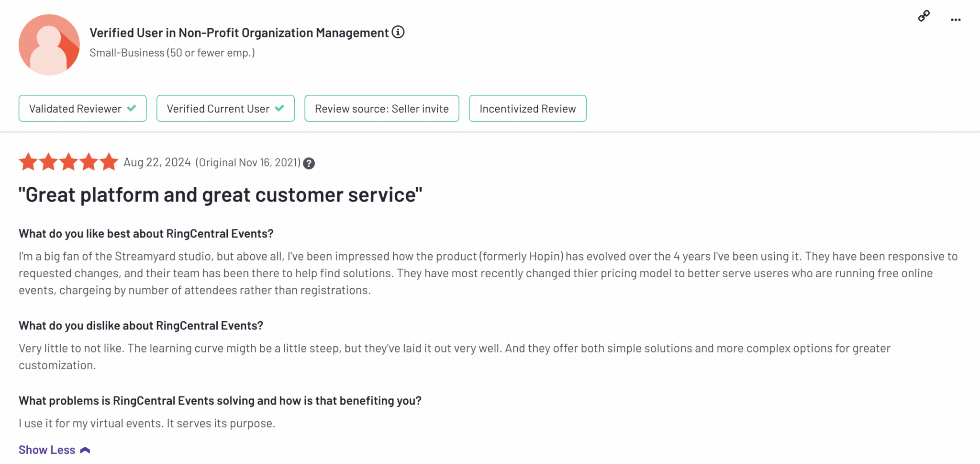Click the question mark next to the review date
The height and width of the screenshot is (464, 980).
[309, 164]
